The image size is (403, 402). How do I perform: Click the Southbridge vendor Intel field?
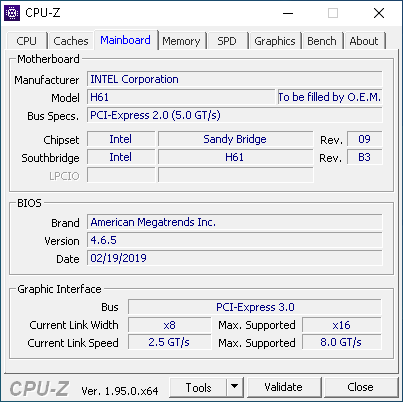121,157
